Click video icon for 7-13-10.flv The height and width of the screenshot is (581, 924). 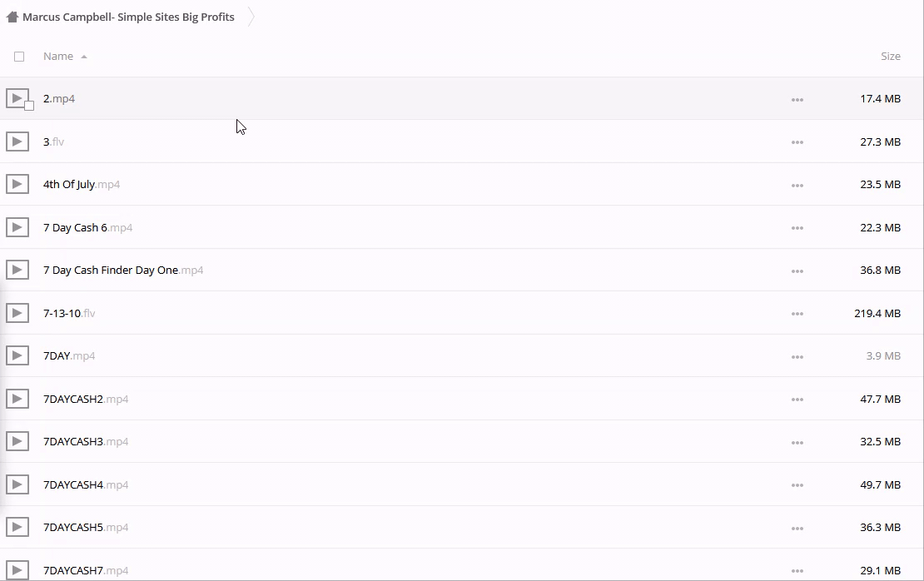(17, 313)
